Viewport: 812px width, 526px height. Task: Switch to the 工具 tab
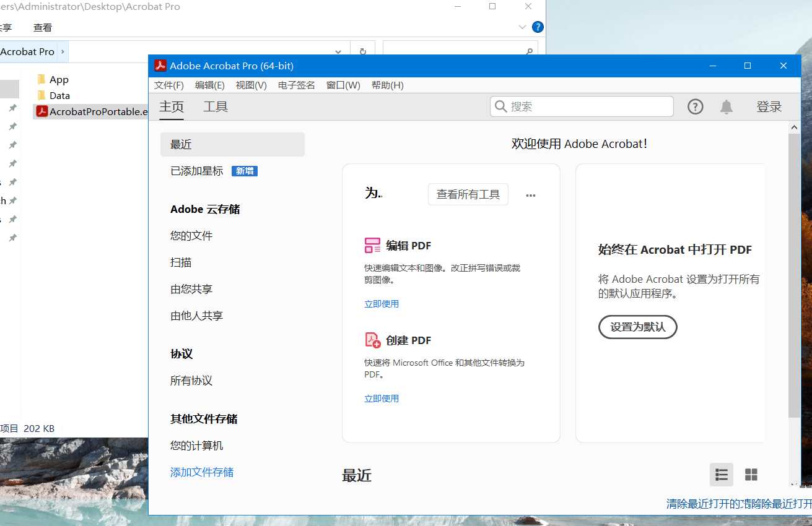pyautogui.click(x=216, y=106)
